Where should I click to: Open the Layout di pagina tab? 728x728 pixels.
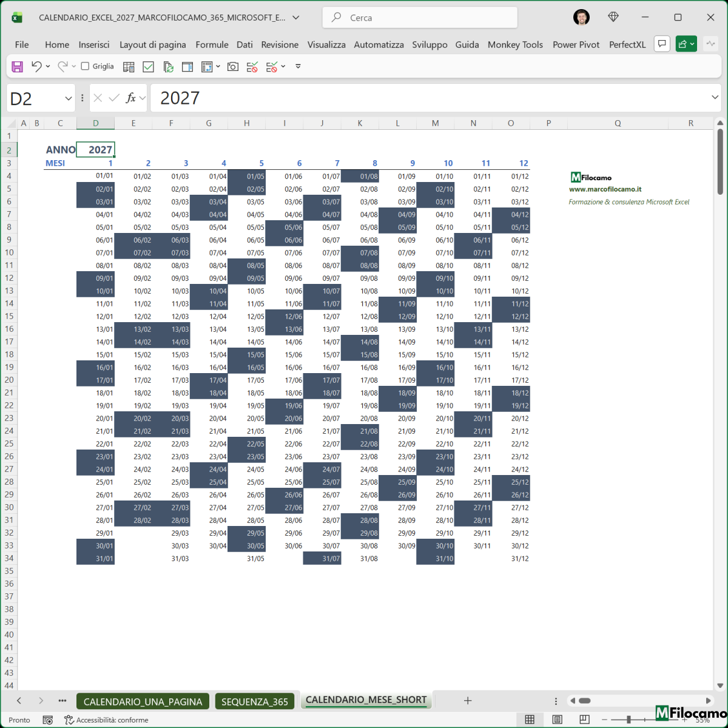(x=153, y=44)
